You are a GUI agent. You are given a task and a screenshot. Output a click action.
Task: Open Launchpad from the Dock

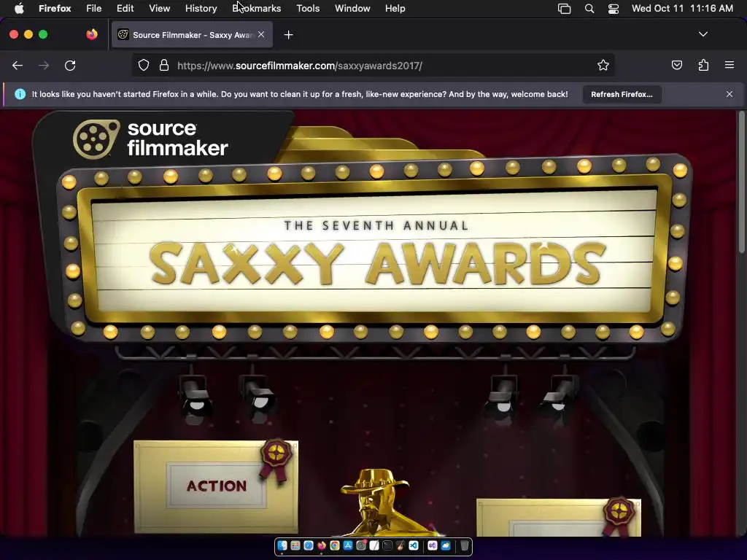pos(295,545)
